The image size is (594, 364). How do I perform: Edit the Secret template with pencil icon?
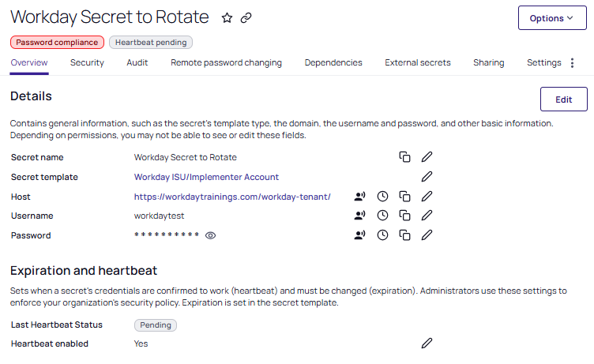(x=427, y=177)
